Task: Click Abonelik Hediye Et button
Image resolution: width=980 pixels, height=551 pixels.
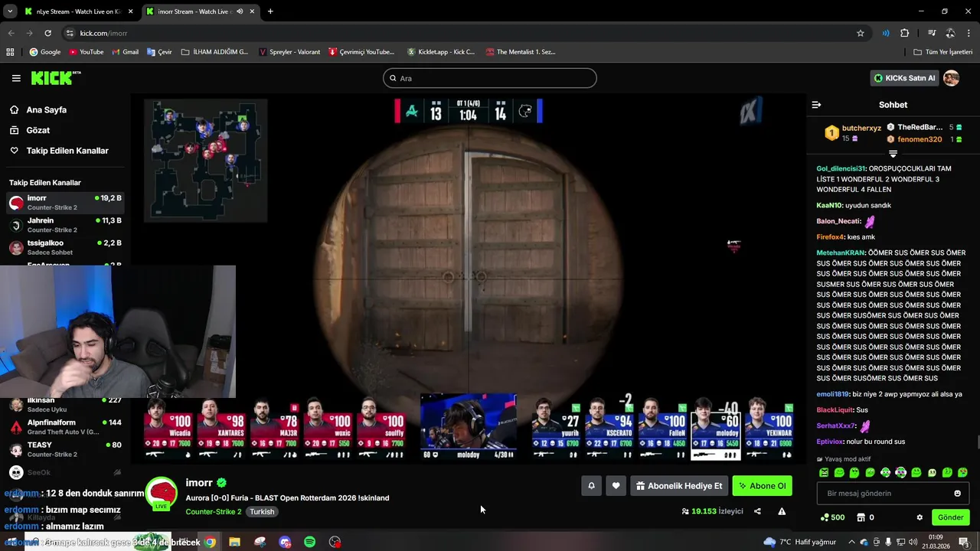Action: coord(678,486)
